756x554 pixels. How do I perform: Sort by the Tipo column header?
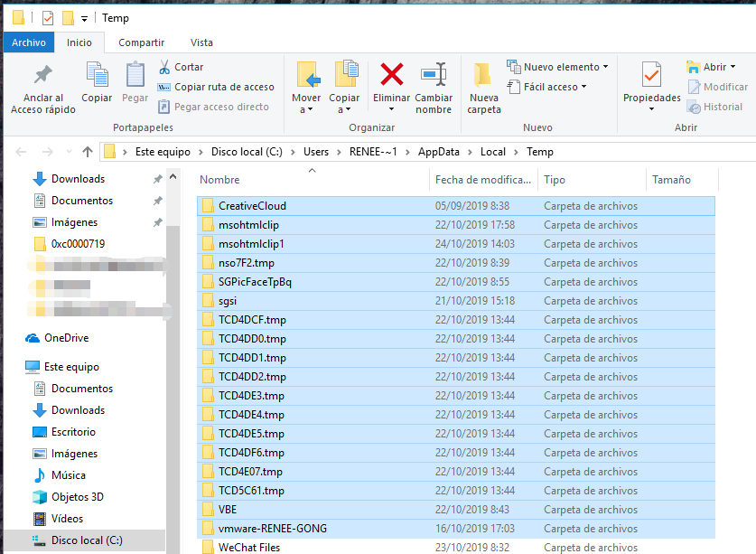[x=592, y=180]
